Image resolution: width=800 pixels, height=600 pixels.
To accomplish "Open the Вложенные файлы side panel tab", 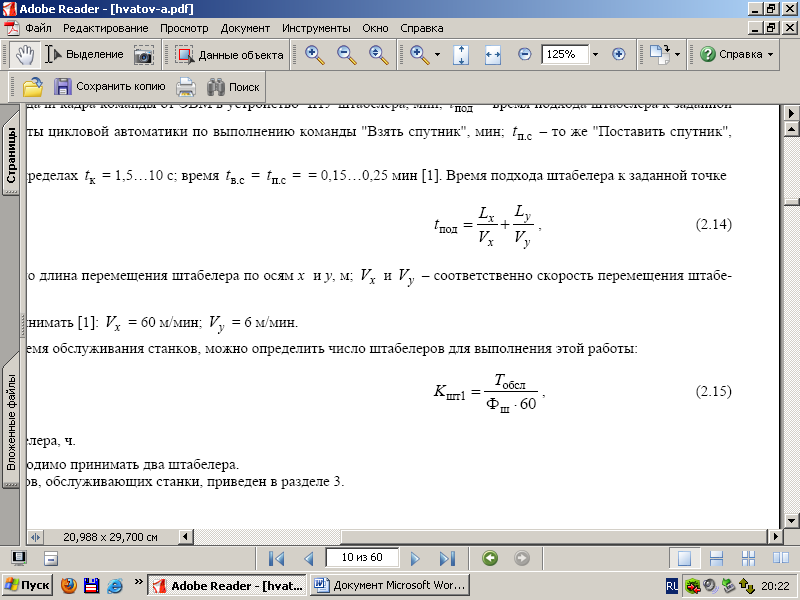I will click(11, 421).
